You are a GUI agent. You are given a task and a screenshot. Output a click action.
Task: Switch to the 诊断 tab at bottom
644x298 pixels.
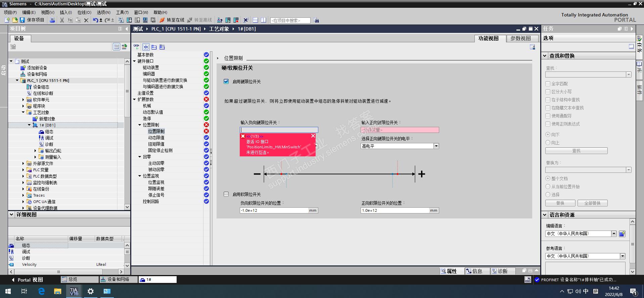503,271
